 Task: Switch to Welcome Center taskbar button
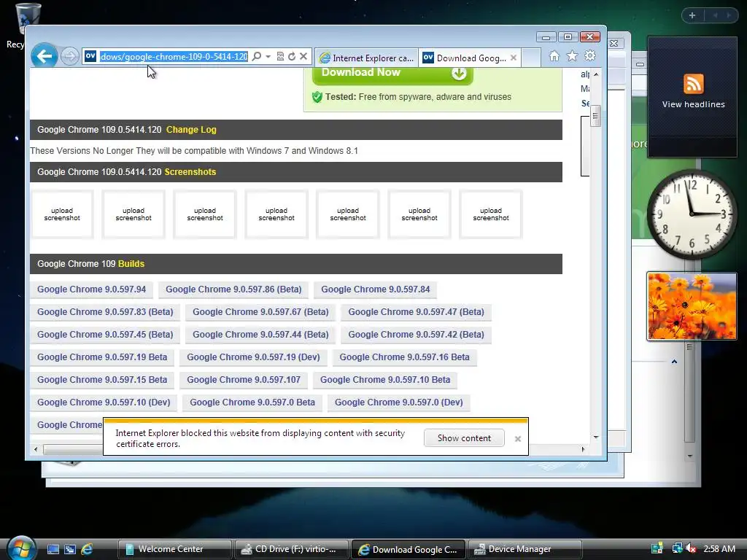tap(174, 549)
